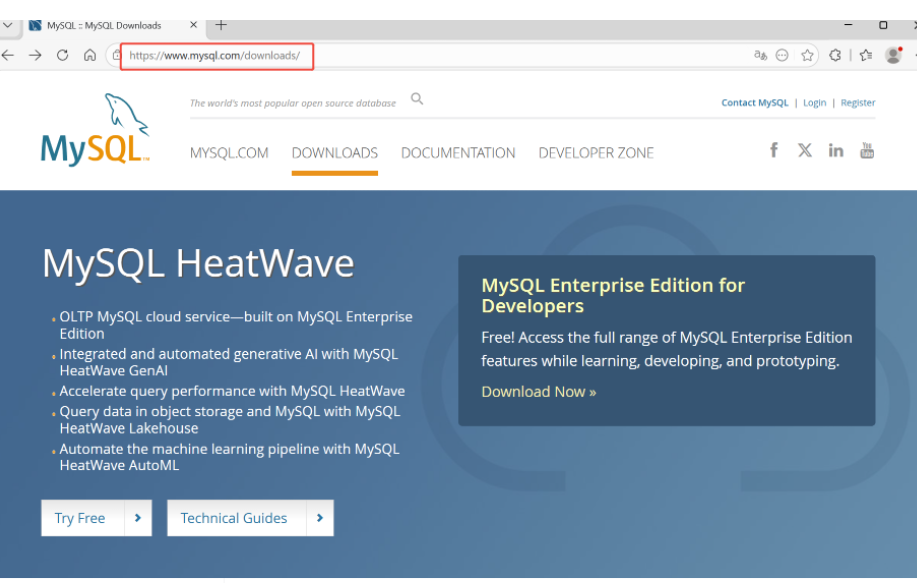Click the address bar circular dots icon
917x583 pixels.
(x=782, y=56)
